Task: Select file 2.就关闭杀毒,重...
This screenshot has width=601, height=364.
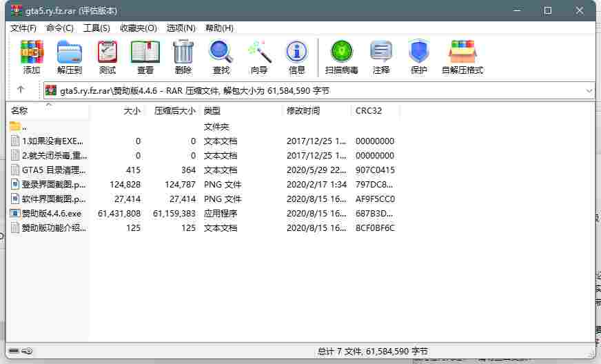Action: click(54, 156)
